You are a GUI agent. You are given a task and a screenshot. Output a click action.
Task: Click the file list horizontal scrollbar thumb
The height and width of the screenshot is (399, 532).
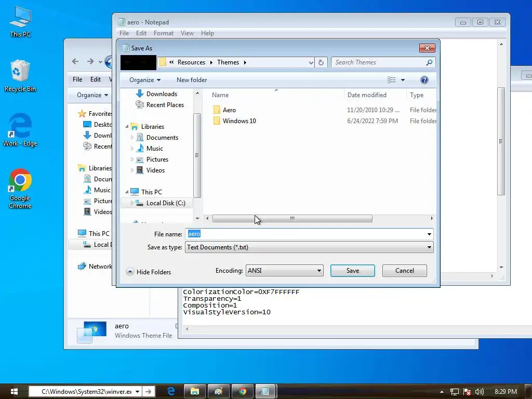(292, 219)
